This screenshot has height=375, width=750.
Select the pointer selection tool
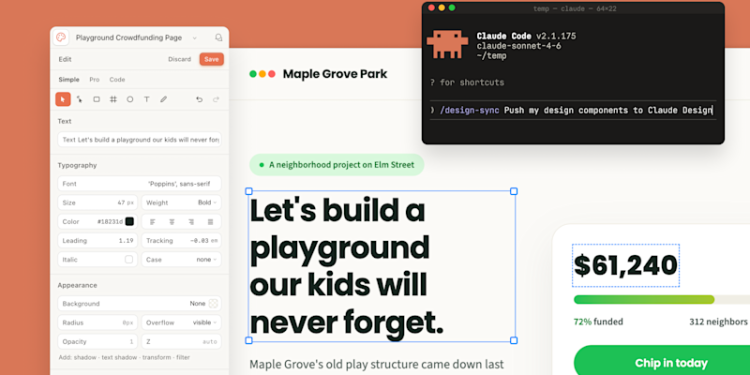tap(63, 99)
